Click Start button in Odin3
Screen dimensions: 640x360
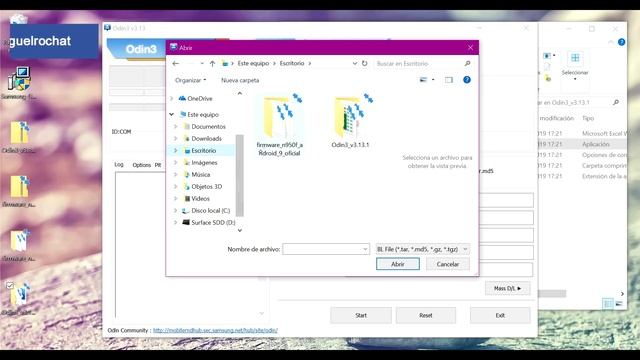pyautogui.click(x=361, y=316)
